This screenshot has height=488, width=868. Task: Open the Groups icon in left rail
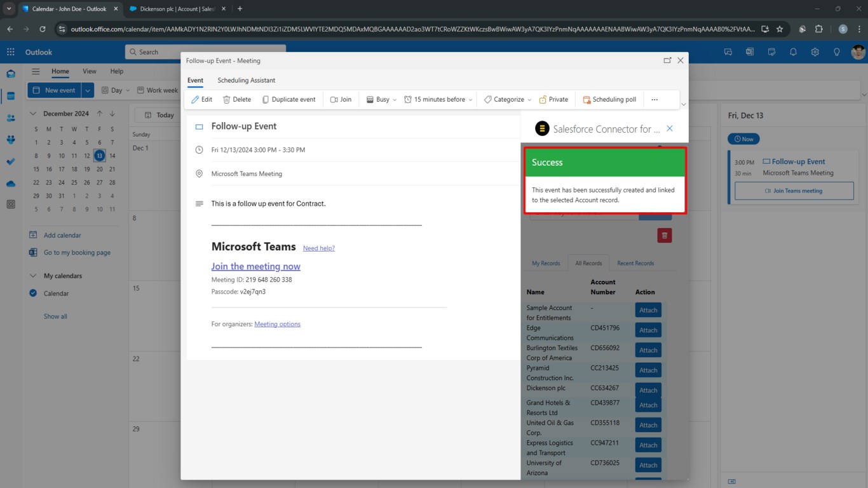pos(11,139)
